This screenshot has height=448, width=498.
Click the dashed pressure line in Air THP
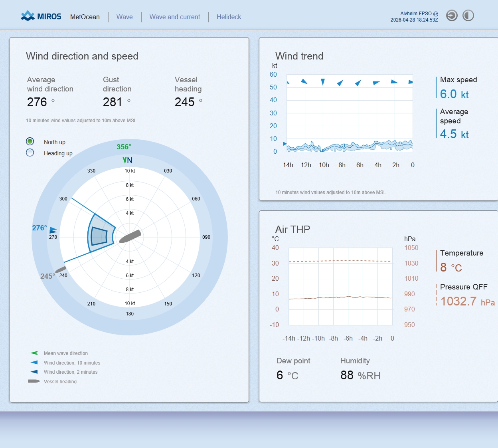pos(340,261)
